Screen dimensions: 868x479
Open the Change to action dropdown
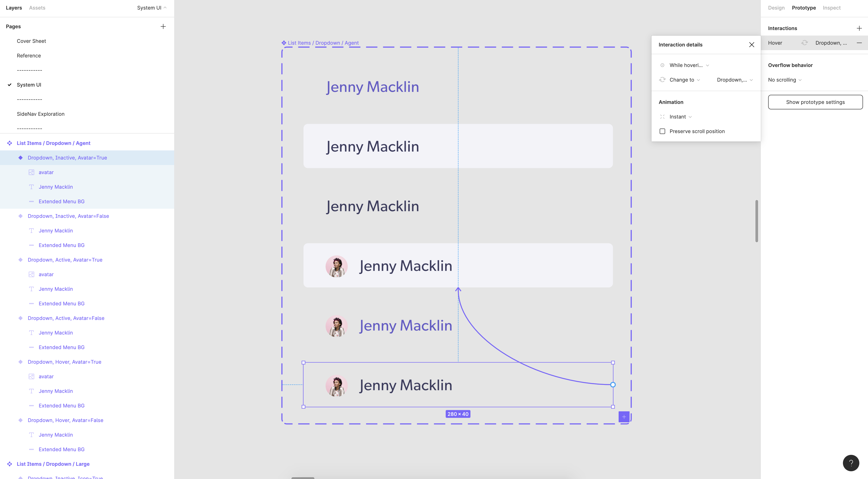tap(685, 80)
